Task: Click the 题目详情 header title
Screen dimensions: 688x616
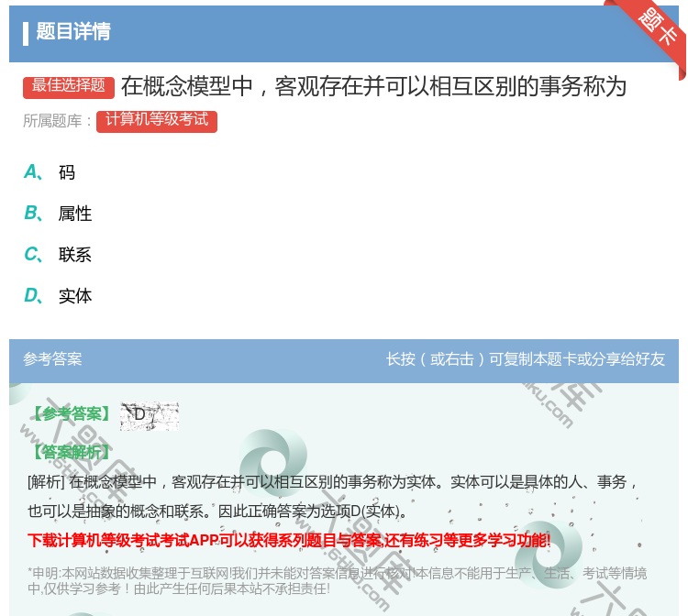Action: [x=73, y=31]
